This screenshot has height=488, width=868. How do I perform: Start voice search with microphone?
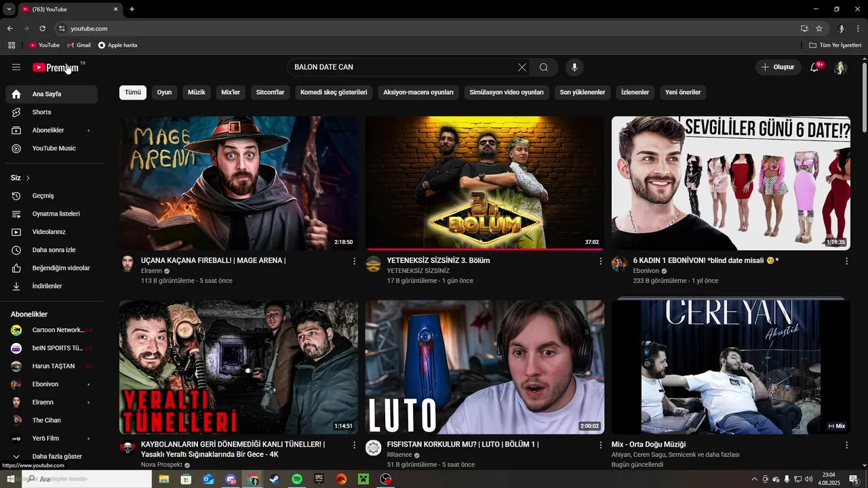pyautogui.click(x=574, y=67)
